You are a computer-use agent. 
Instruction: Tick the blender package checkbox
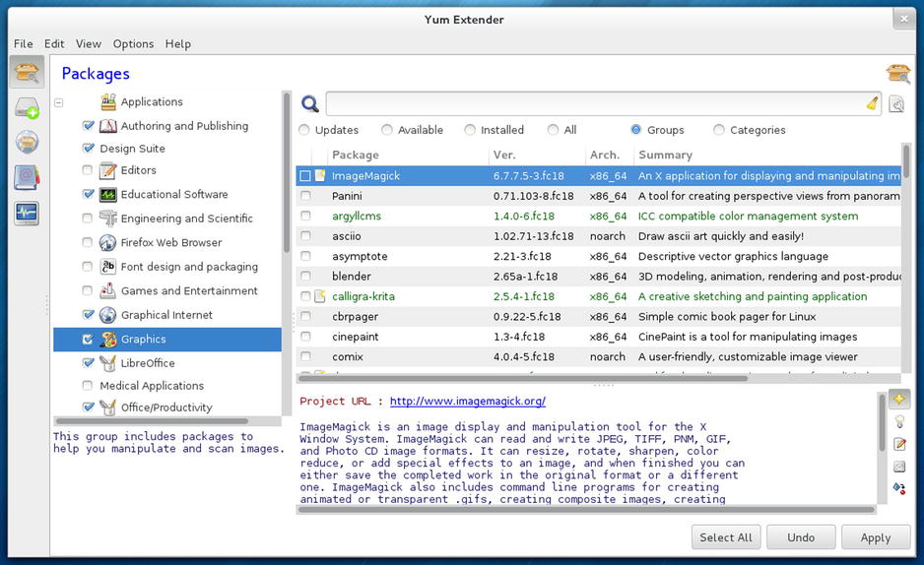[305, 276]
